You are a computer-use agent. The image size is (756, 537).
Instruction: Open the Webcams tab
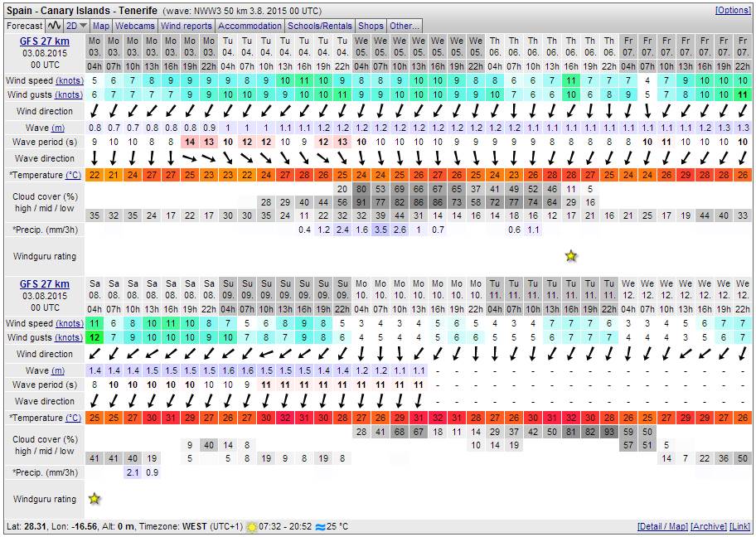tap(134, 26)
